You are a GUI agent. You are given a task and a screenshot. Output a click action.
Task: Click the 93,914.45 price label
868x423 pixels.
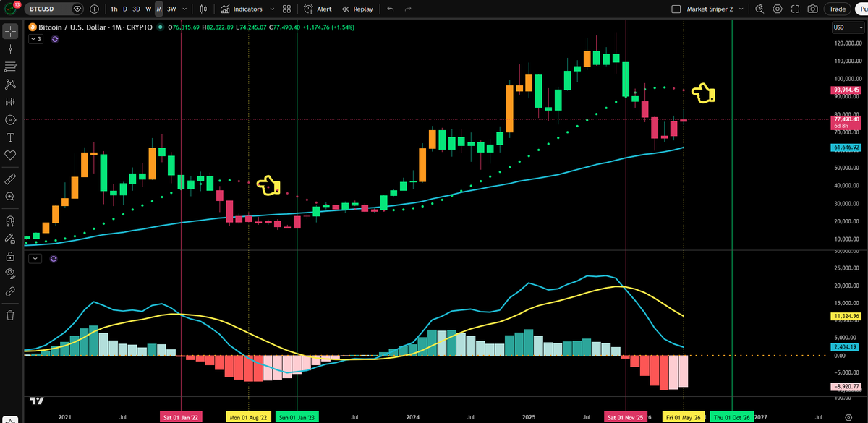click(x=846, y=90)
